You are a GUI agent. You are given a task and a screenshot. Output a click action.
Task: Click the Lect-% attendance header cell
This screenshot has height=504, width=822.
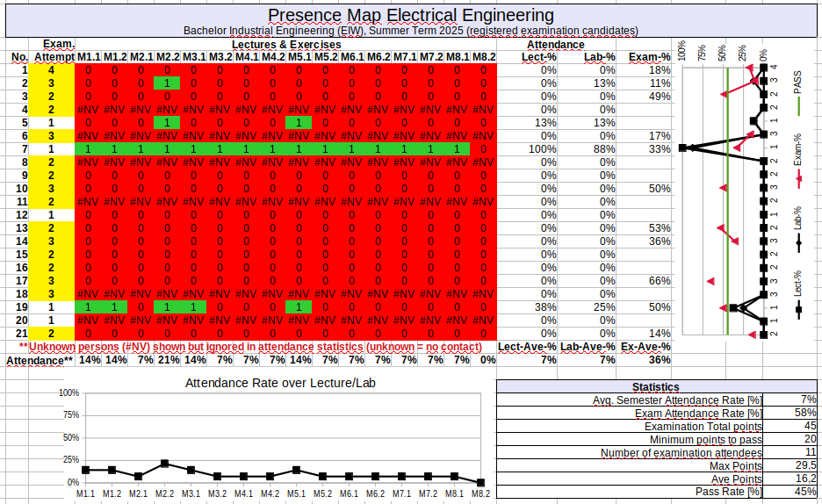538,57
